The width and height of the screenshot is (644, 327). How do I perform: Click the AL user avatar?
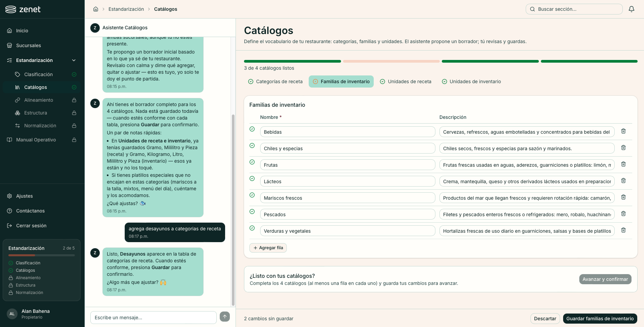[x=12, y=314]
